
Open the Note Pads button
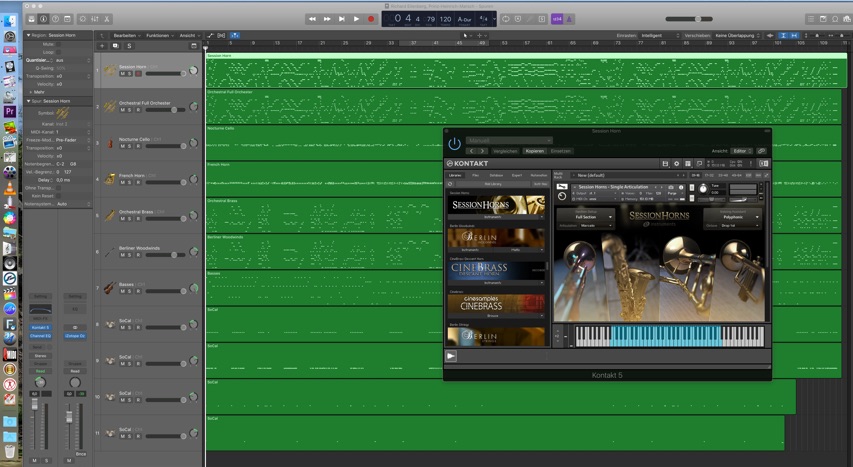(x=823, y=19)
